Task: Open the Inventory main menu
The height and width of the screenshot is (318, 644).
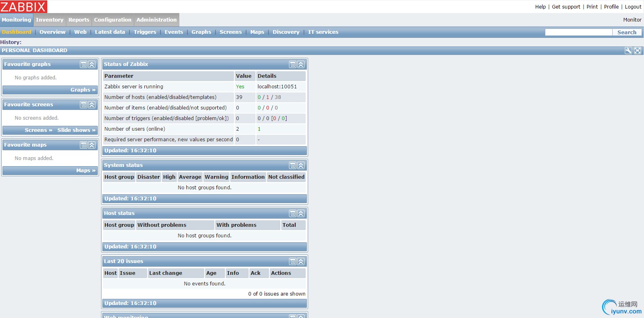Action: [50, 20]
